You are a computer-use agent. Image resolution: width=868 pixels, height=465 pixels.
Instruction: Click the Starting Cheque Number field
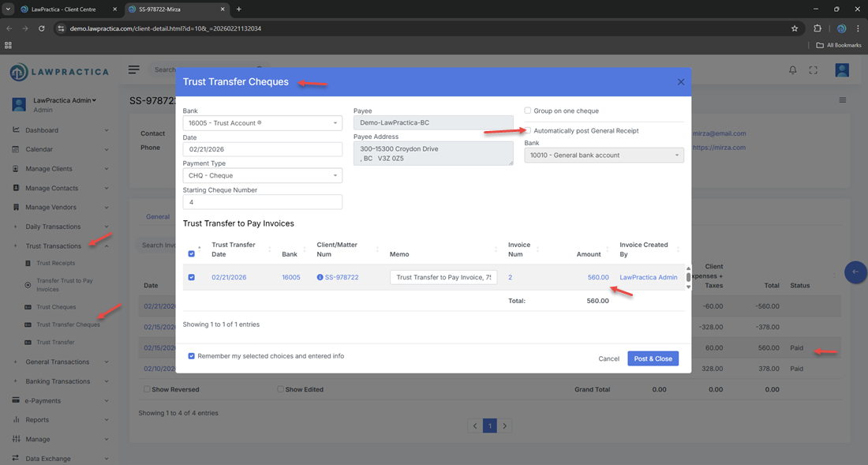point(262,202)
